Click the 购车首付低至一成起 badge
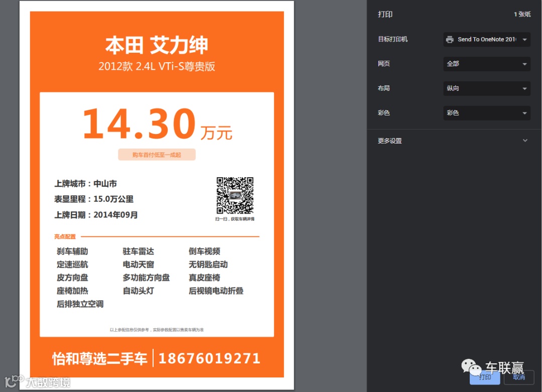This screenshot has width=542, height=392. [157, 155]
